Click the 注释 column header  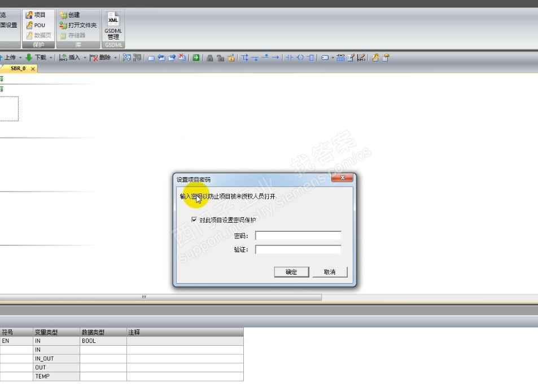185,332
